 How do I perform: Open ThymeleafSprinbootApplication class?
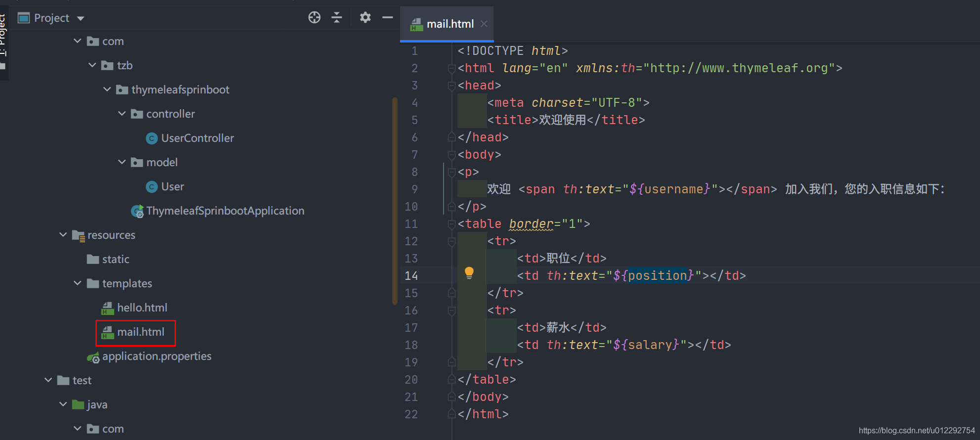pyautogui.click(x=225, y=211)
